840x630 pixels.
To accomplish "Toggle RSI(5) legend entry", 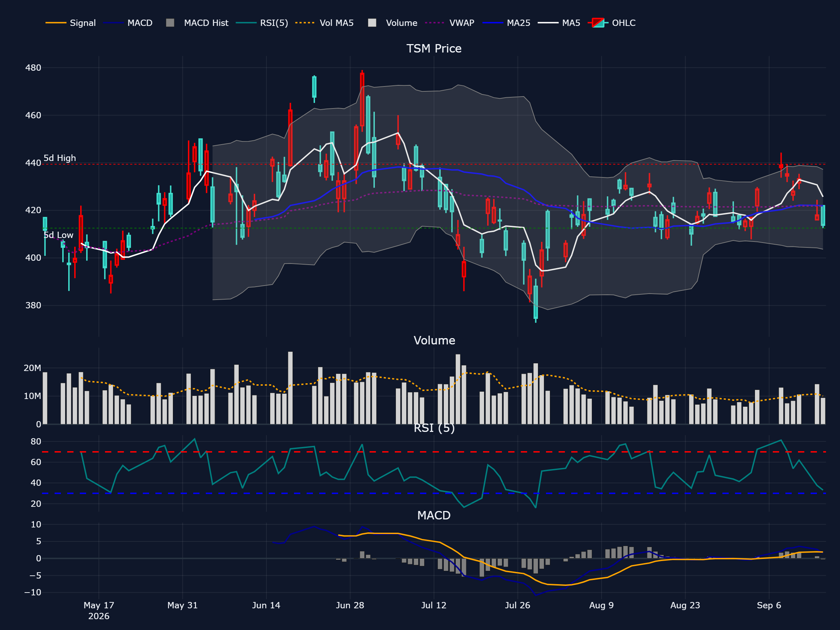I will point(262,23).
